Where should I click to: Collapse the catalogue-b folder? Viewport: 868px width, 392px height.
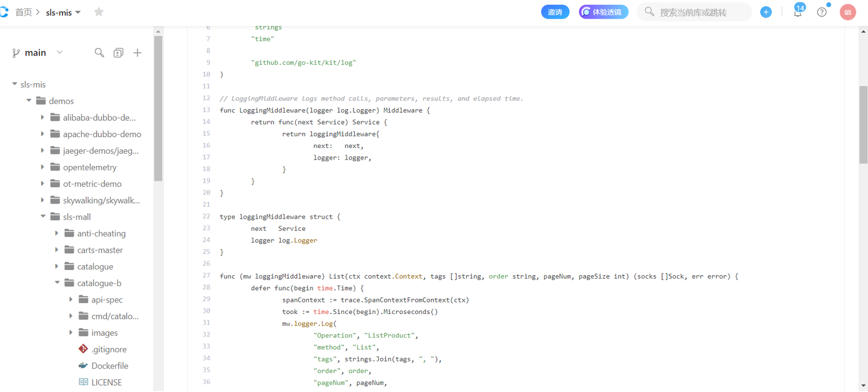(x=57, y=283)
